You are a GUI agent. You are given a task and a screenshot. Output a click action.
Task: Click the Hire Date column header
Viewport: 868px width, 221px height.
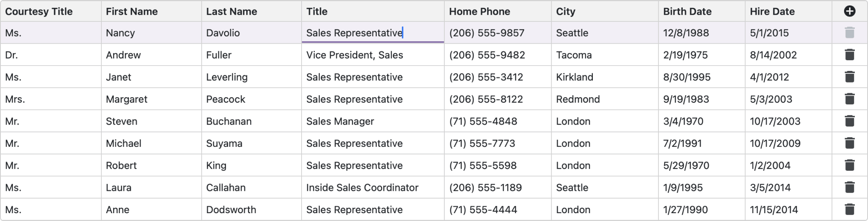click(772, 12)
